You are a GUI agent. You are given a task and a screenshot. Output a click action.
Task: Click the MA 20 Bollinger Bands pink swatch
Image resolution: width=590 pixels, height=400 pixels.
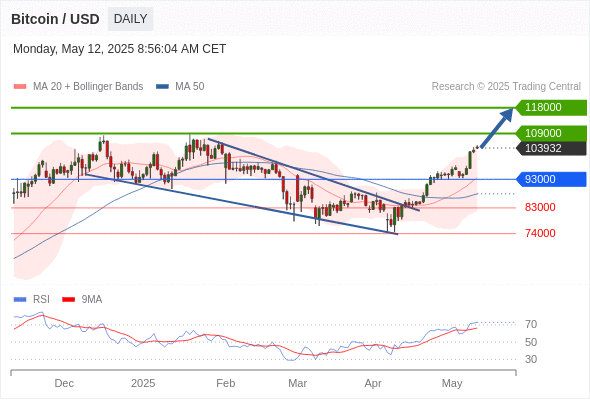(20, 87)
